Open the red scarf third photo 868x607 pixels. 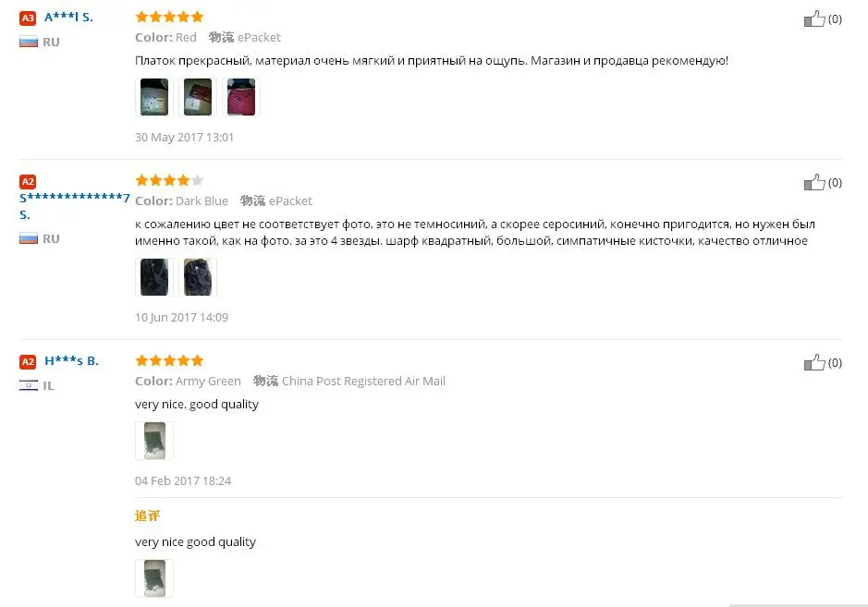(241, 97)
